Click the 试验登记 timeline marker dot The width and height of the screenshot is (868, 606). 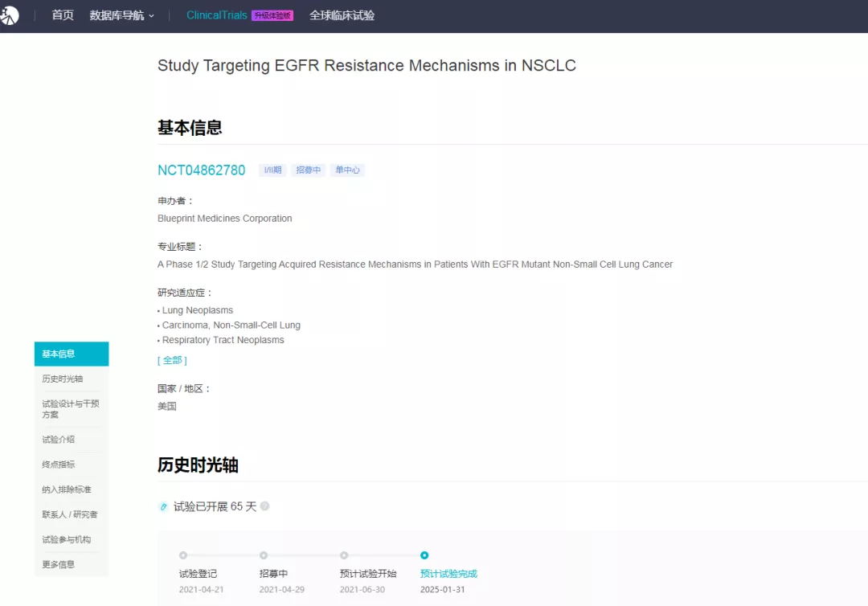tap(183, 555)
